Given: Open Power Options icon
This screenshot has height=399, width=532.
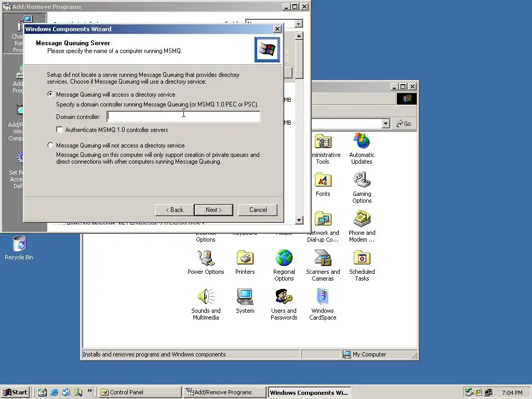Looking at the screenshot, I should pos(206,262).
